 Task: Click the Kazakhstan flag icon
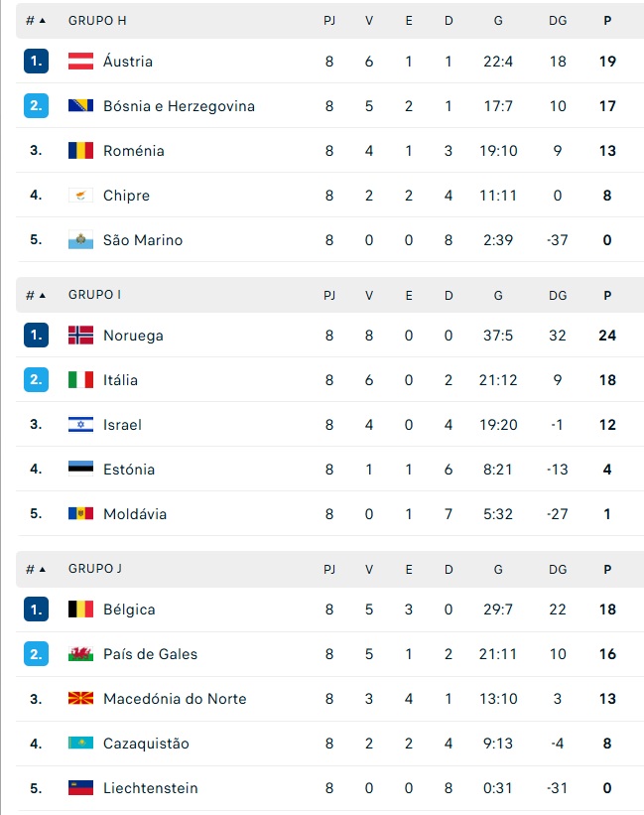[80, 744]
